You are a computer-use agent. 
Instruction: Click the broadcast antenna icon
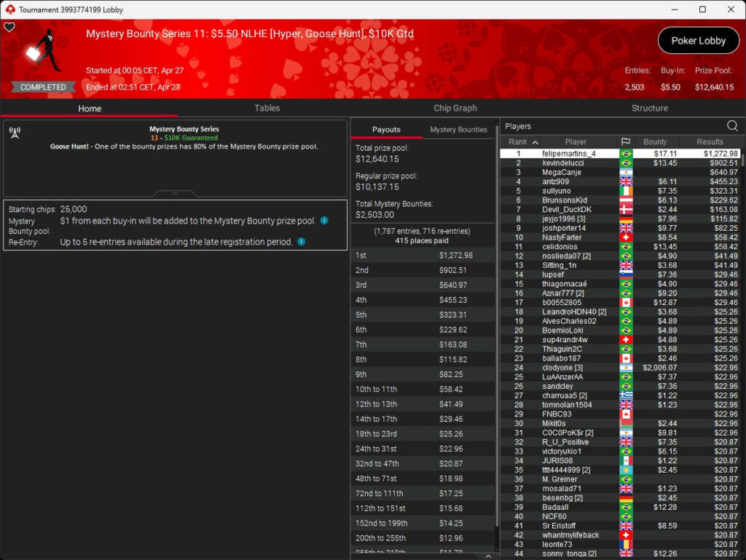pos(14,133)
